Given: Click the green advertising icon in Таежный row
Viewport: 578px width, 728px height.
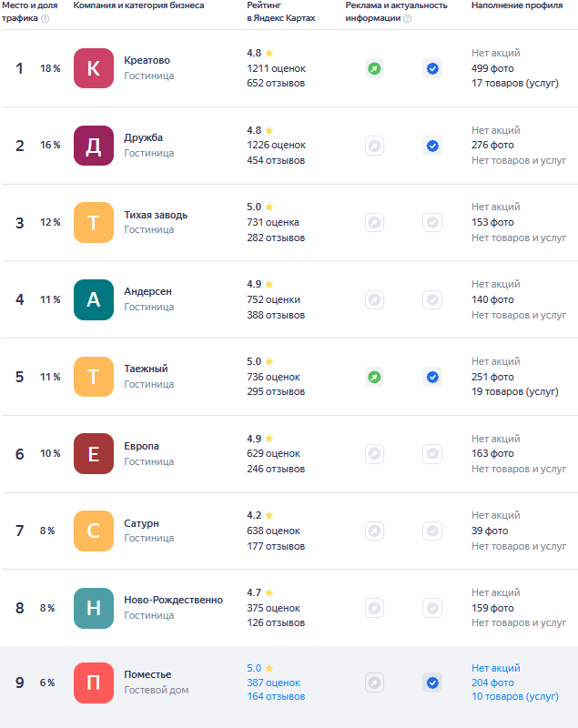Looking at the screenshot, I should point(374,377).
